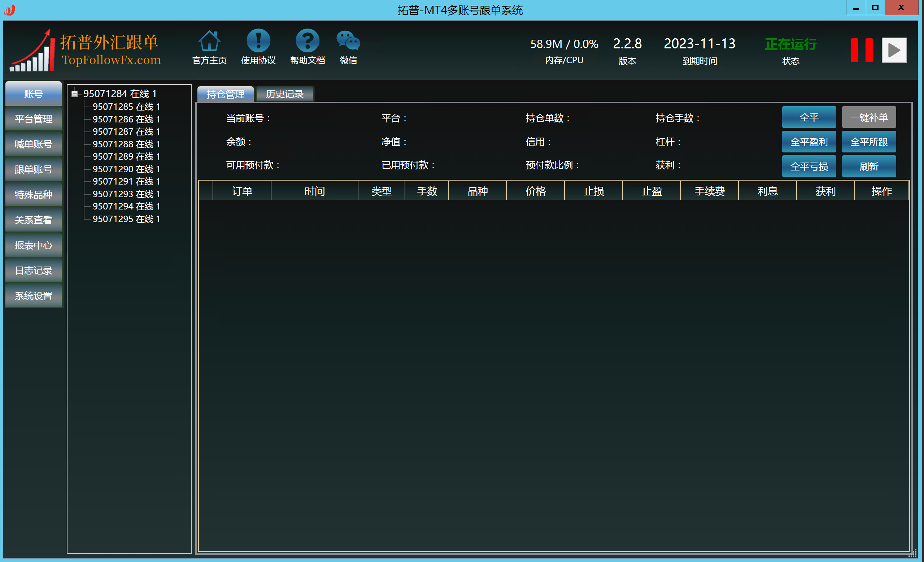Click the title bar app icon

pyautogui.click(x=10, y=10)
